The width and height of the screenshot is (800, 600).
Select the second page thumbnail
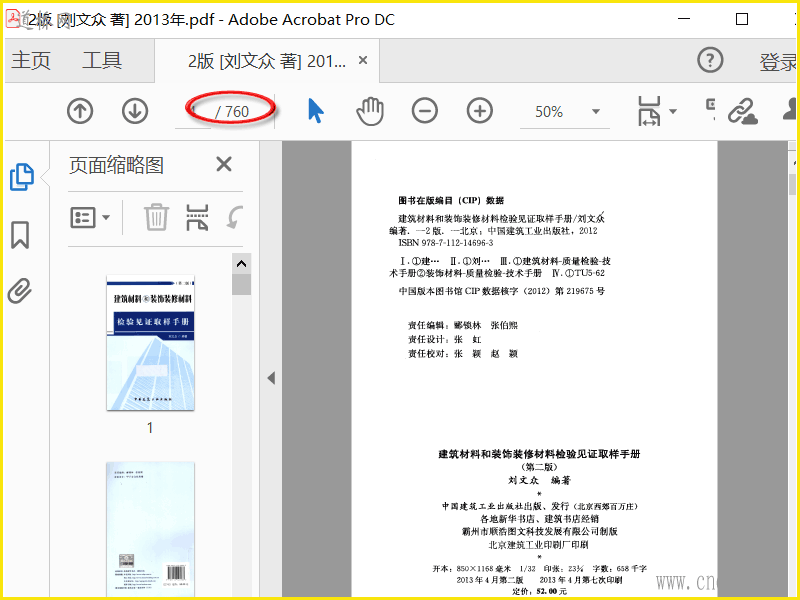tap(151, 530)
